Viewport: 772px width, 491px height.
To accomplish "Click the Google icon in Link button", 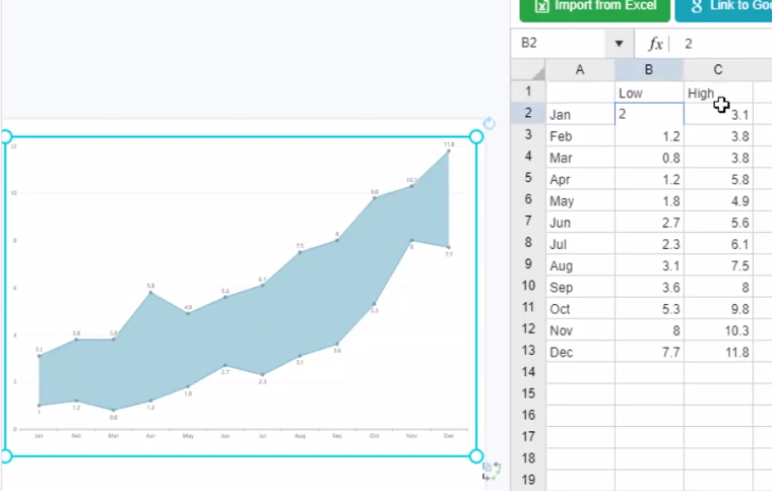I will coord(696,5).
